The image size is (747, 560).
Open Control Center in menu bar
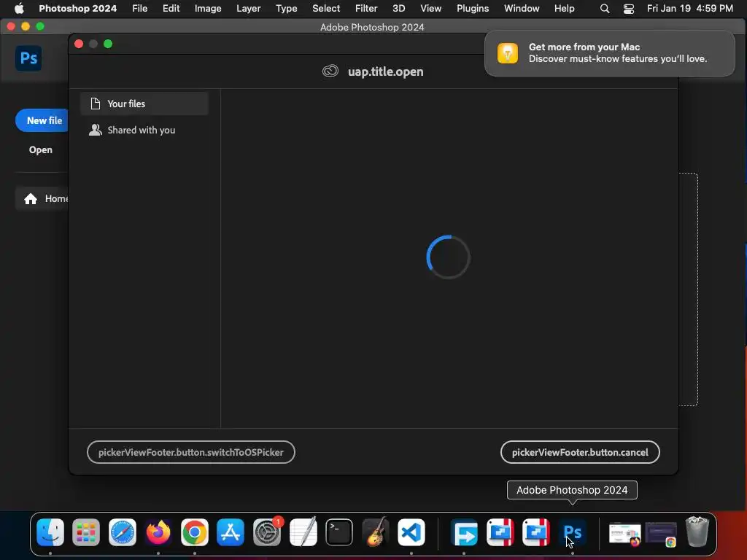pyautogui.click(x=629, y=9)
